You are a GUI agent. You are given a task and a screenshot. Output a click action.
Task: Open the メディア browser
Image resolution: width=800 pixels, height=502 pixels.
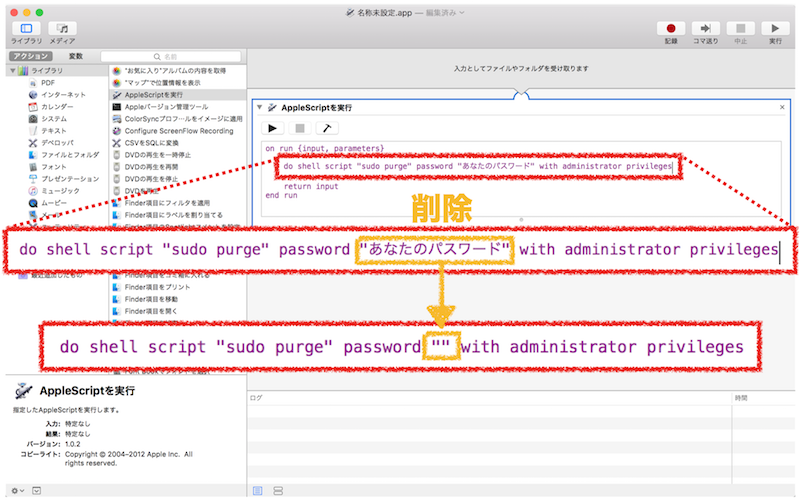(x=62, y=29)
